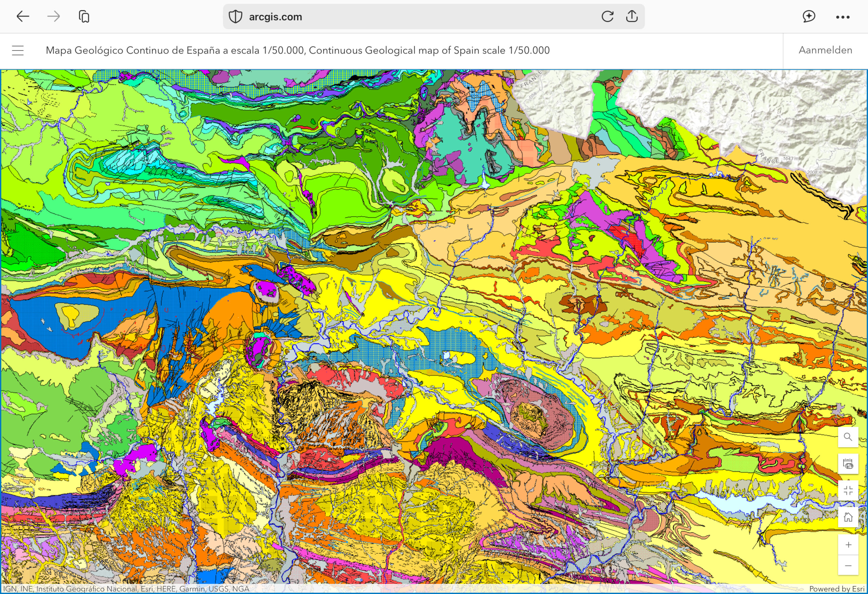This screenshot has width=868, height=594.
Task: Click the IGN attribution text
Action: pos(123,588)
